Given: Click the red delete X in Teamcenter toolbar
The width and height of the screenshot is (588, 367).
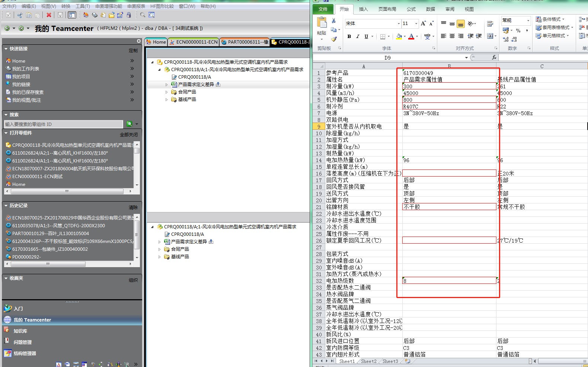Looking at the screenshot, I should (x=49, y=15).
